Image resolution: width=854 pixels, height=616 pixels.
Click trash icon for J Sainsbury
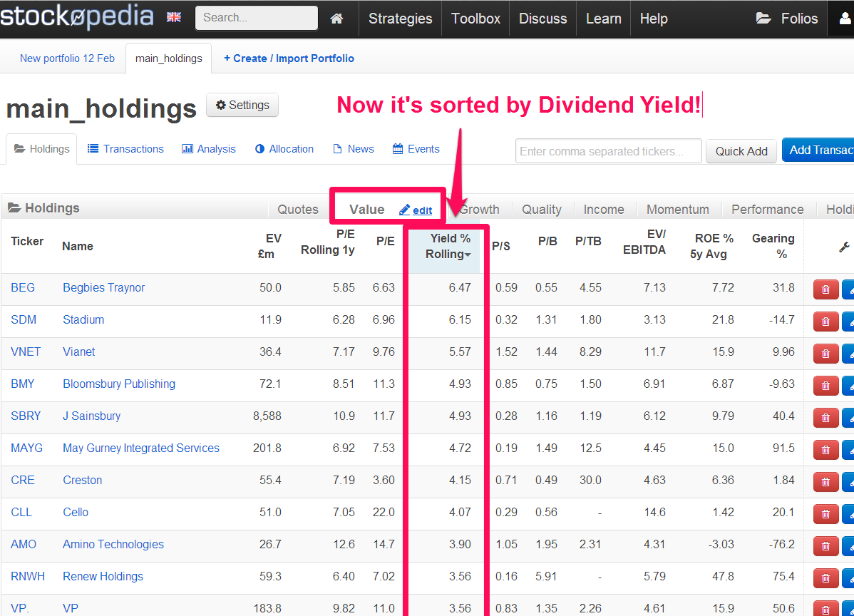(825, 418)
